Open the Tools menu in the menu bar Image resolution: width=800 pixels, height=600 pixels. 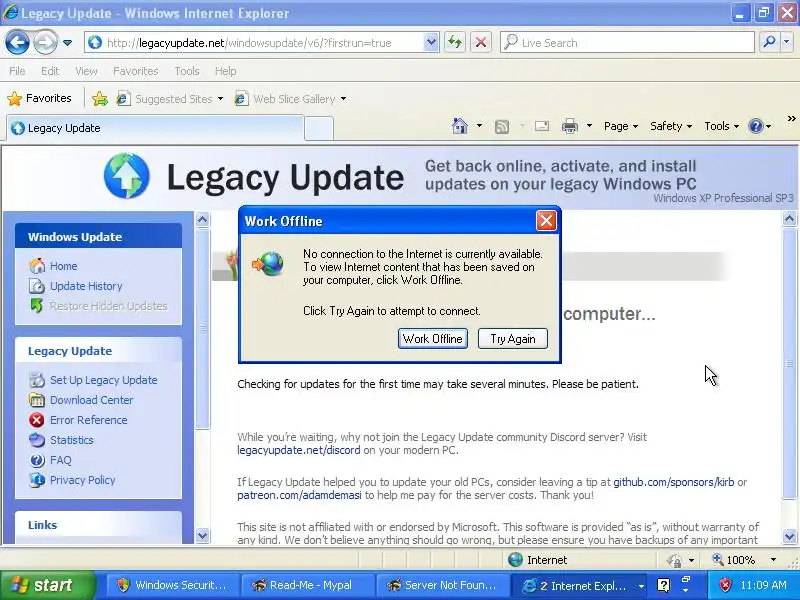pos(187,71)
